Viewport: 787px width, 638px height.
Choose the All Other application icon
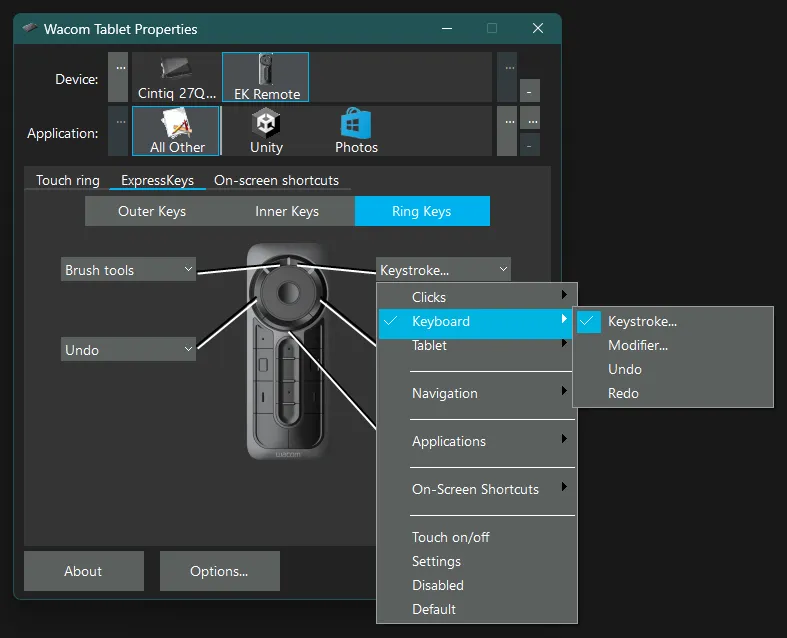[x=176, y=131]
